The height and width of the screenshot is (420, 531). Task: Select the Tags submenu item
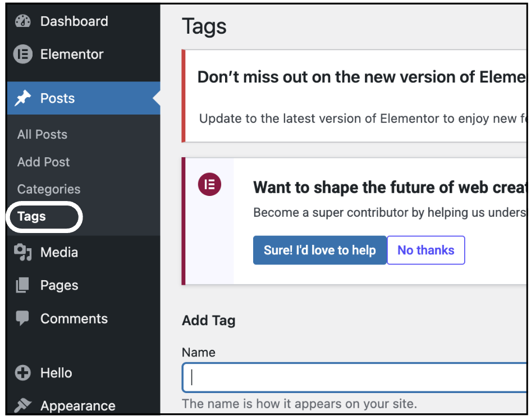(x=31, y=216)
